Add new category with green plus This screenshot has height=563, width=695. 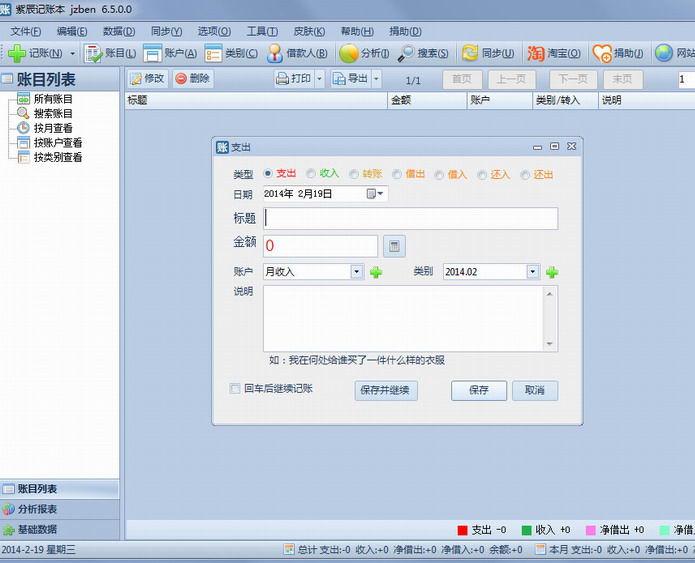552,272
